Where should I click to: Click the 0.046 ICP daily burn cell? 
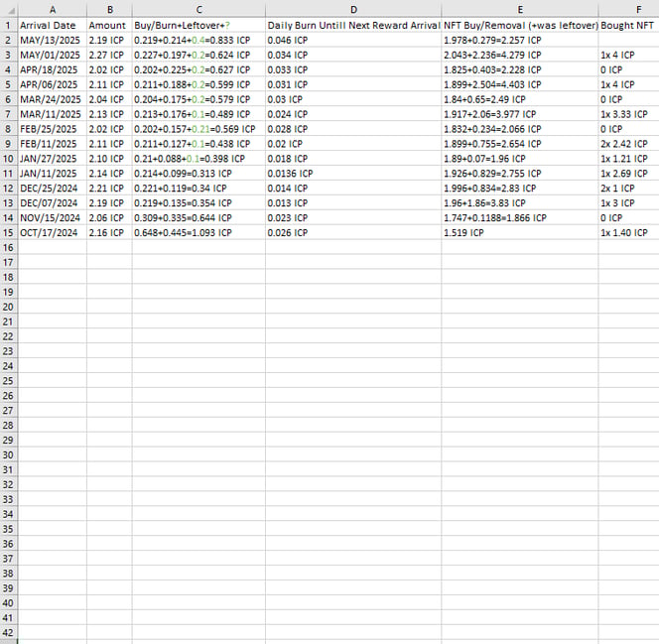pos(353,40)
